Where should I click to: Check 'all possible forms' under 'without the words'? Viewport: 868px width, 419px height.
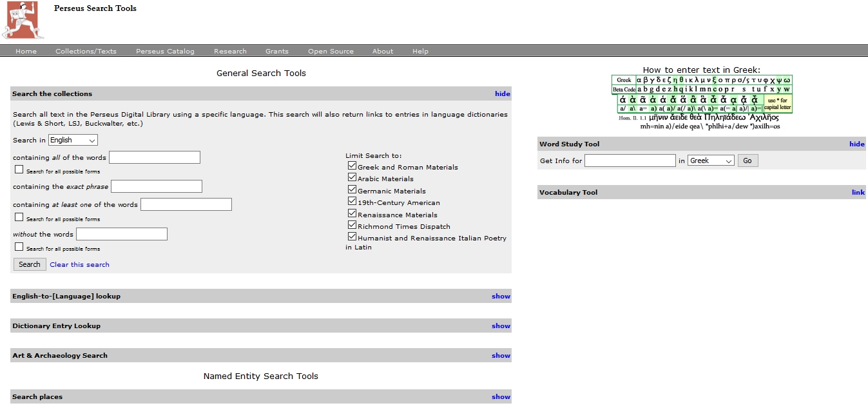click(19, 248)
